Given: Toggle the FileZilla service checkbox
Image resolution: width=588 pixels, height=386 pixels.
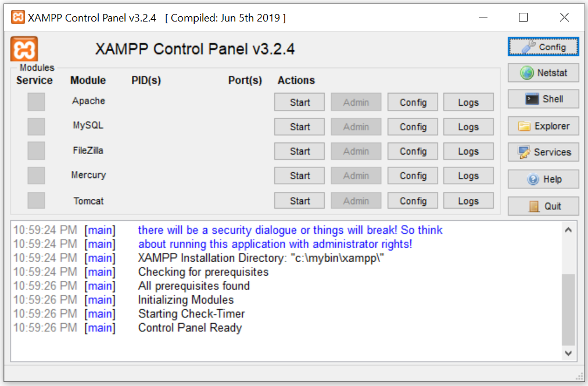Looking at the screenshot, I should (36, 151).
